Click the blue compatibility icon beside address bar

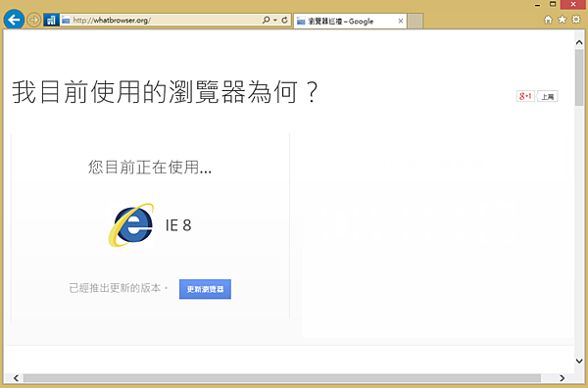coord(51,20)
